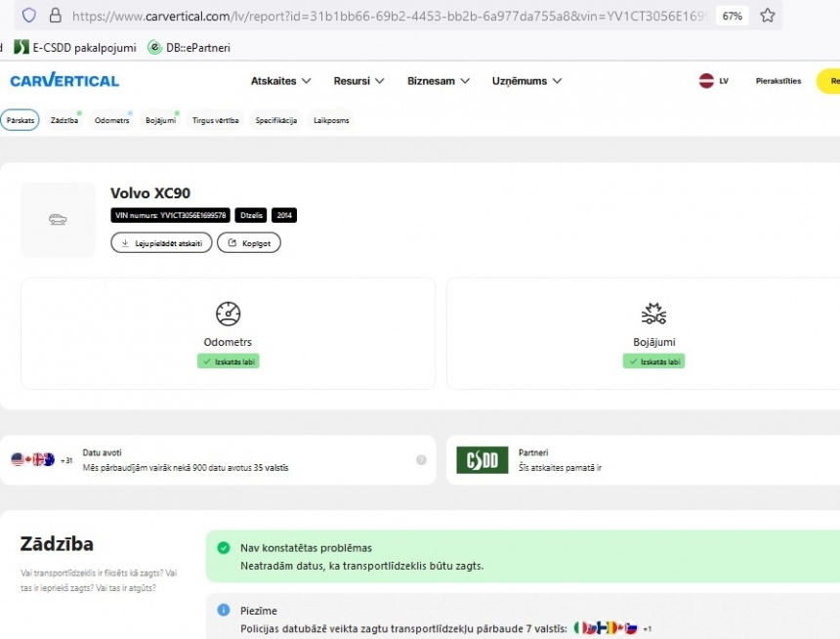The image size is (840, 639).
Task: Click the Odometrs card label
Action: pyautogui.click(x=228, y=341)
